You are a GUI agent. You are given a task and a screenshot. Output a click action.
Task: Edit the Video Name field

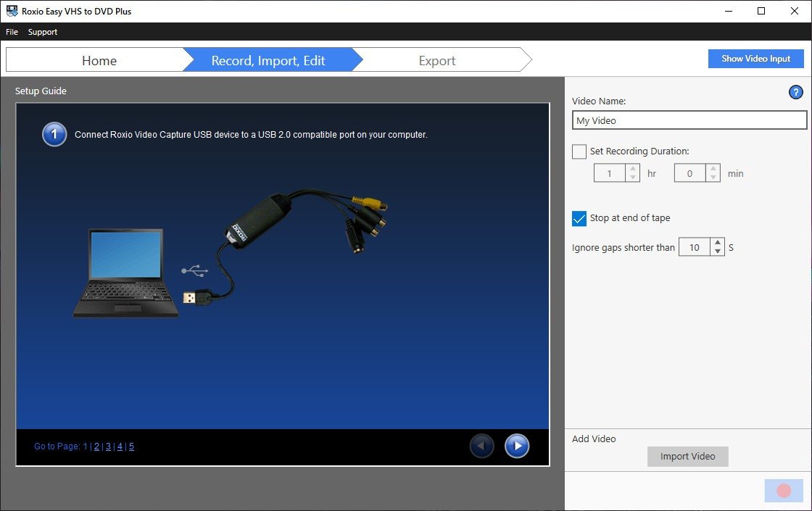pyautogui.click(x=689, y=120)
